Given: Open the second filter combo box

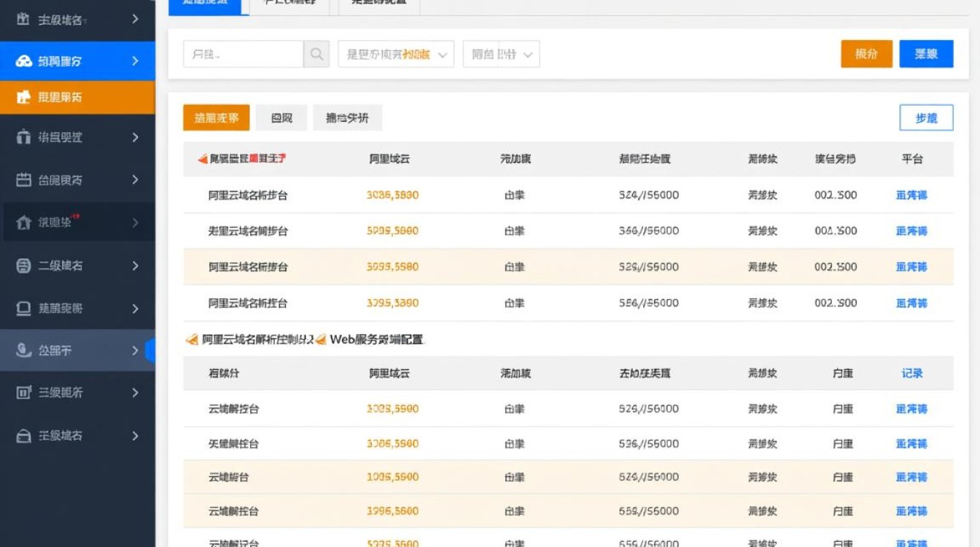Looking at the screenshot, I should (x=501, y=53).
